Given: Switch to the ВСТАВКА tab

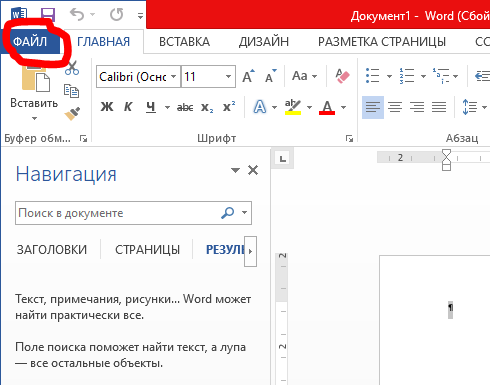Looking at the screenshot, I should [184, 42].
